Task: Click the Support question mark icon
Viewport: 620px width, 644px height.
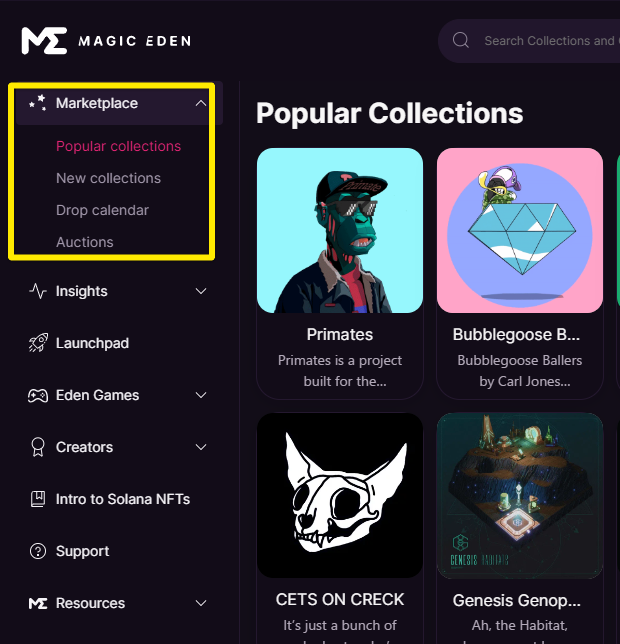Action: coord(38,551)
